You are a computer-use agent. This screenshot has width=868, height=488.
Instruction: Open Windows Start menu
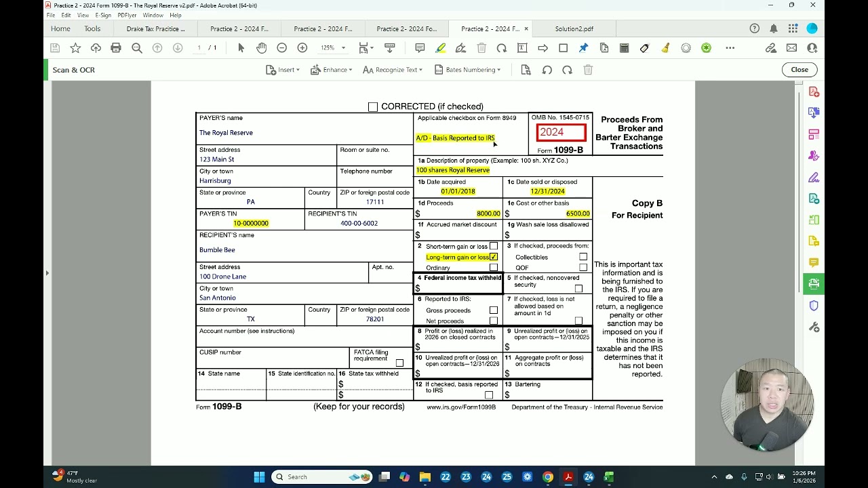point(259,477)
